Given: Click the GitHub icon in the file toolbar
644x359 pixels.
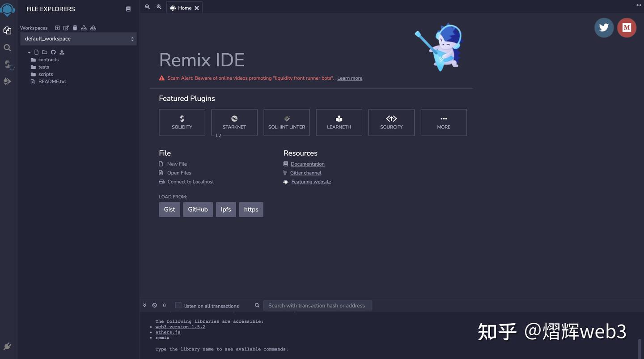Looking at the screenshot, I should pos(53,52).
